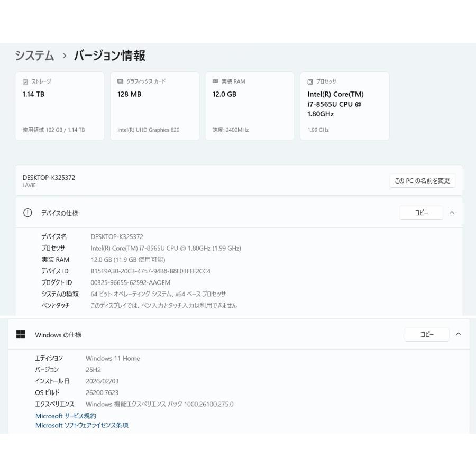Select the エクスペリエンス pack value text

click(x=160, y=405)
